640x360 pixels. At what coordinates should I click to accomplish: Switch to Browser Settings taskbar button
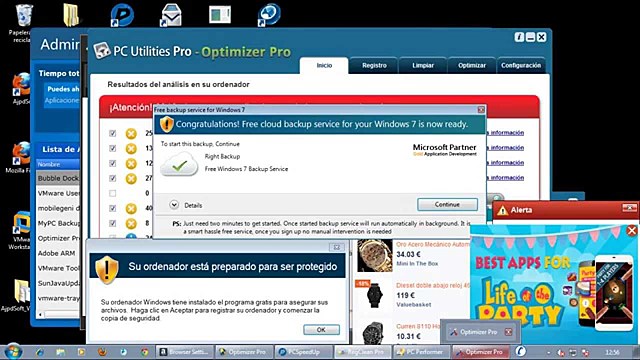pos(185,351)
